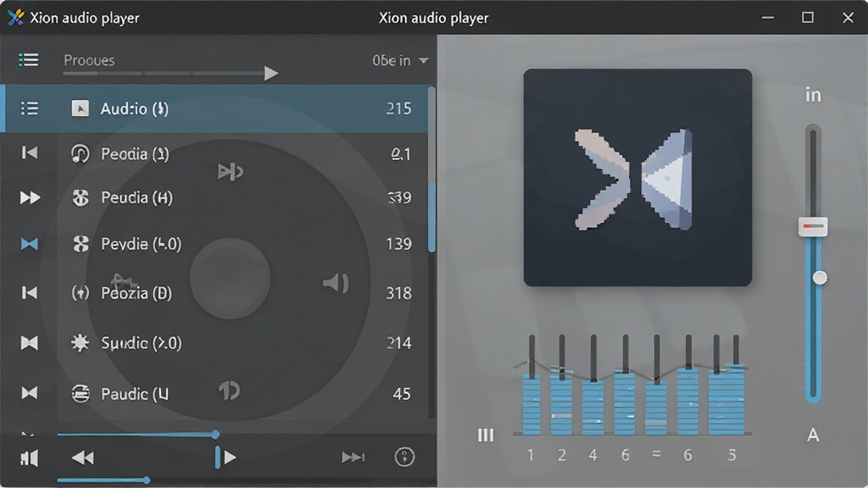The width and height of the screenshot is (868, 488).
Task: Click the clover icon beside Pevdie
Action: click(81, 244)
